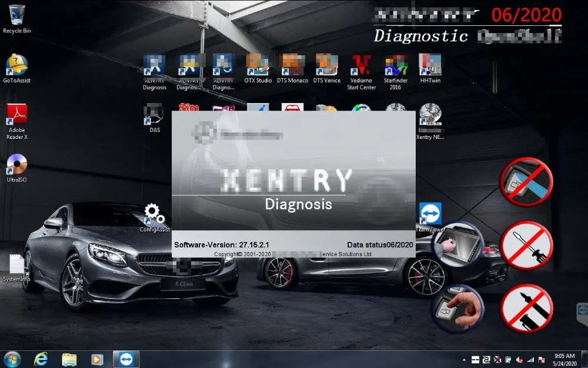
Task: Click the muted volume tray icon
Action: click(x=519, y=360)
